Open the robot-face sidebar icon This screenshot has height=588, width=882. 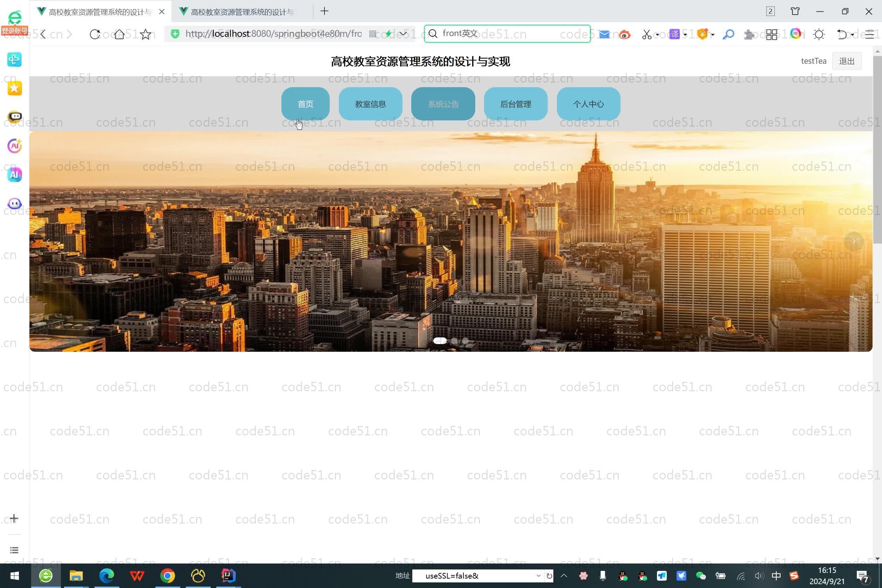click(x=15, y=117)
